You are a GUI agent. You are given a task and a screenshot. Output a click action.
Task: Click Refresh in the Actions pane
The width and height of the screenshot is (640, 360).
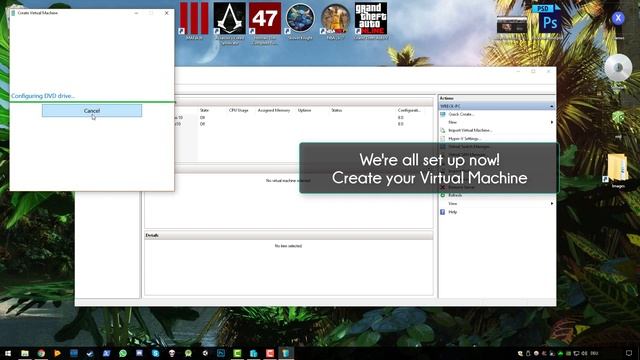455,196
